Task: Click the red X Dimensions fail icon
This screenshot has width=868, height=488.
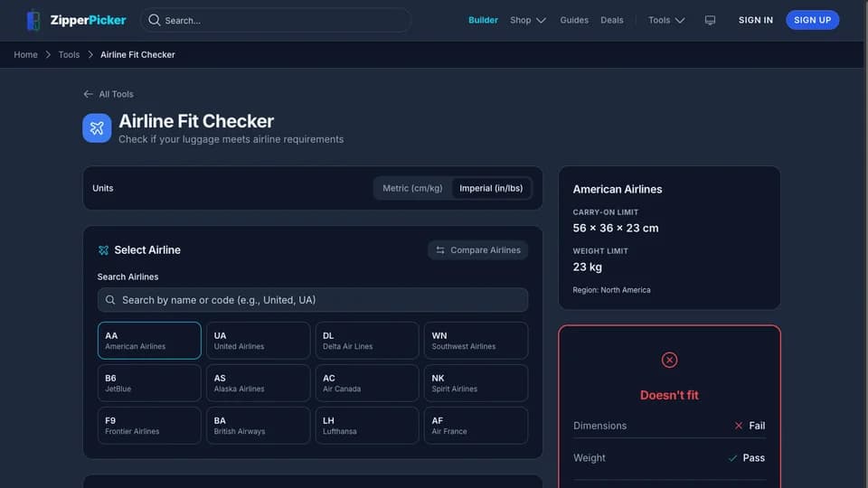Action: click(x=739, y=426)
